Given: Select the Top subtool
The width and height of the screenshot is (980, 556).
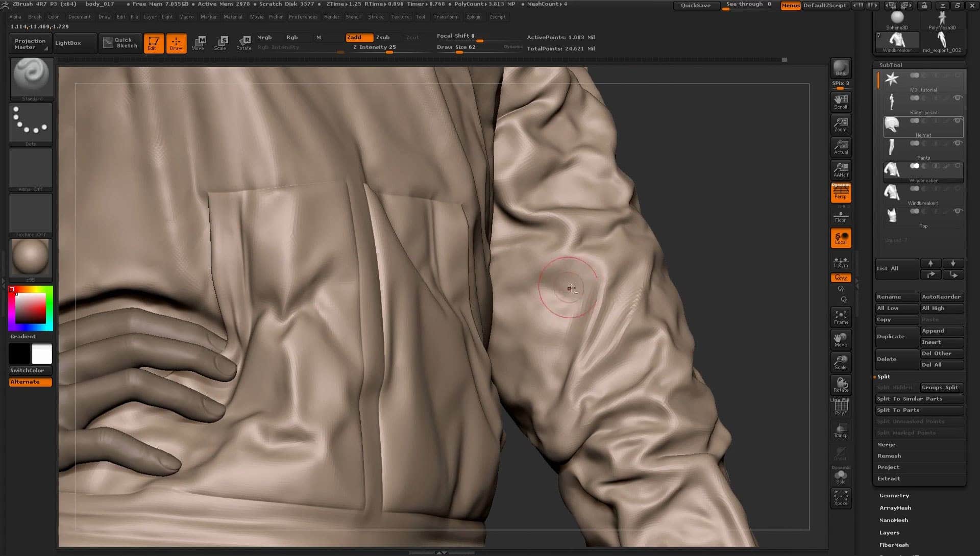Looking at the screenshot, I should click(923, 217).
